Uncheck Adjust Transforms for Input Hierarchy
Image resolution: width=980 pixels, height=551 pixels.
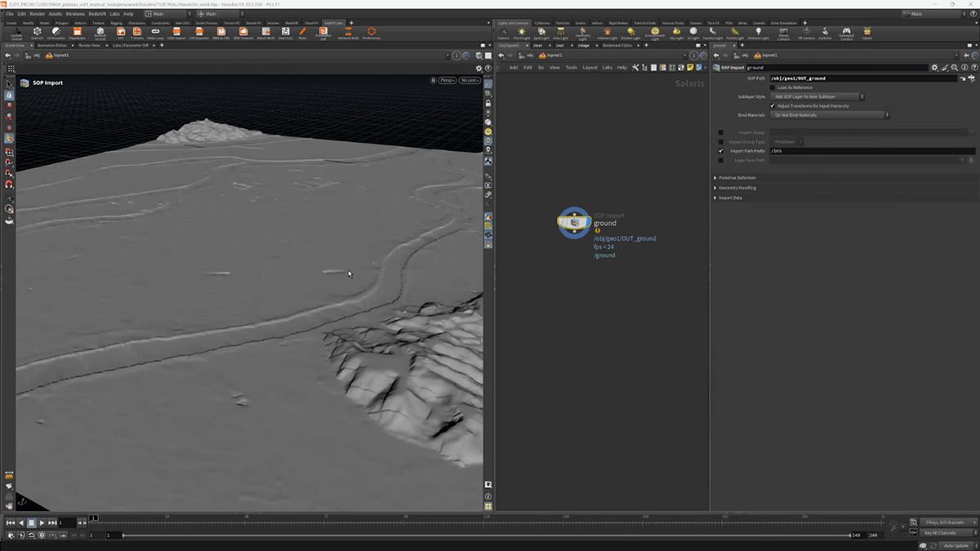pyautogui.click(x=772, y=106)
